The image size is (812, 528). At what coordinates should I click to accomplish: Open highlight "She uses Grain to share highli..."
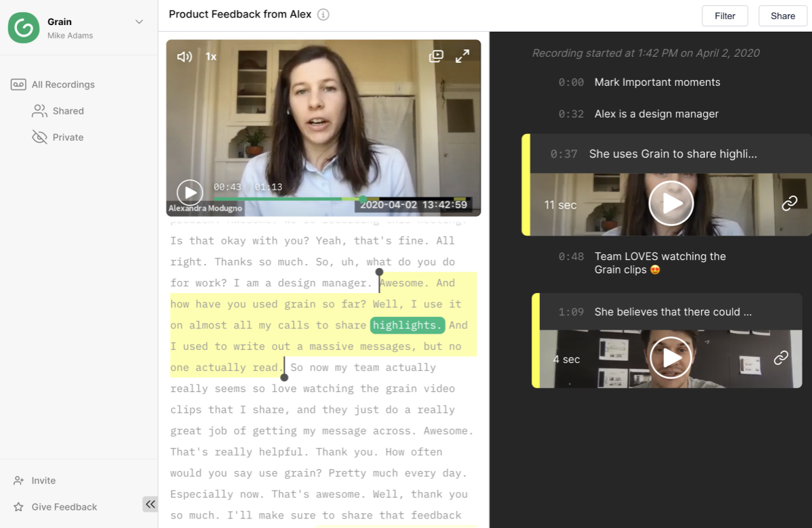pyautogui.click(x=673, y=154)
